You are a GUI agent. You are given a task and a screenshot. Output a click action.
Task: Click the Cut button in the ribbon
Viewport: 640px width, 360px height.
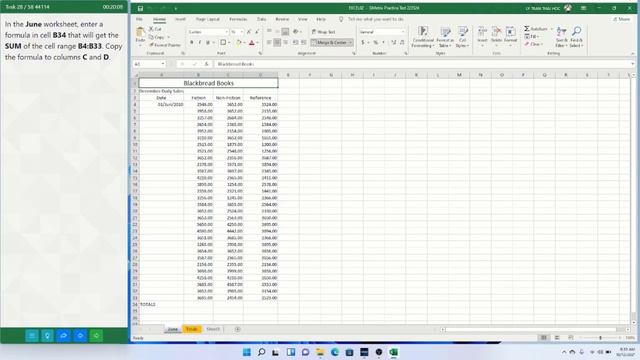(155, 29)
